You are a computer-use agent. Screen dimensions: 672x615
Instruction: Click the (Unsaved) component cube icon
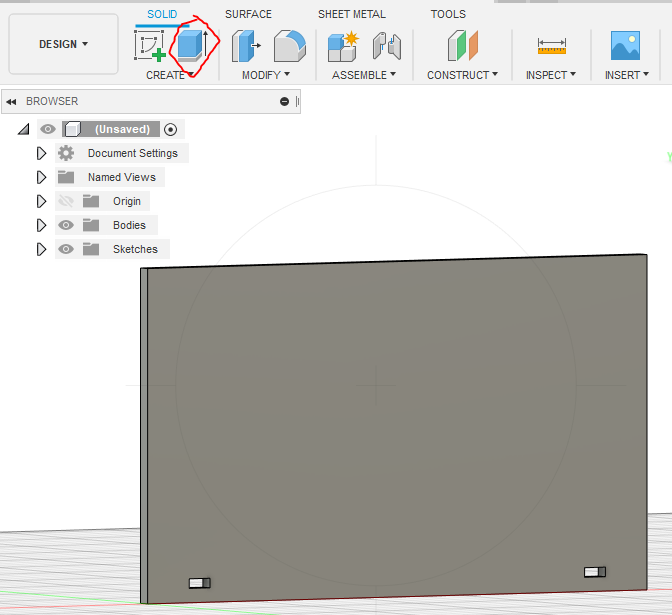[x=72, y=129]
